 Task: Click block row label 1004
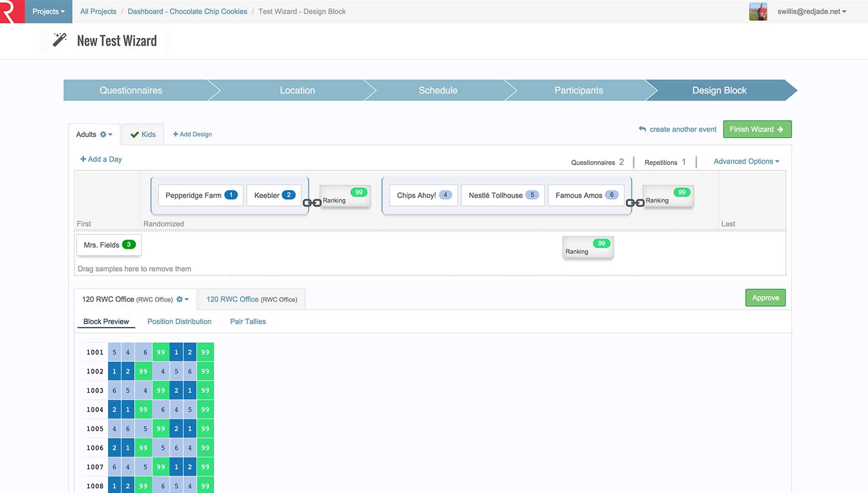coord(95,409)
